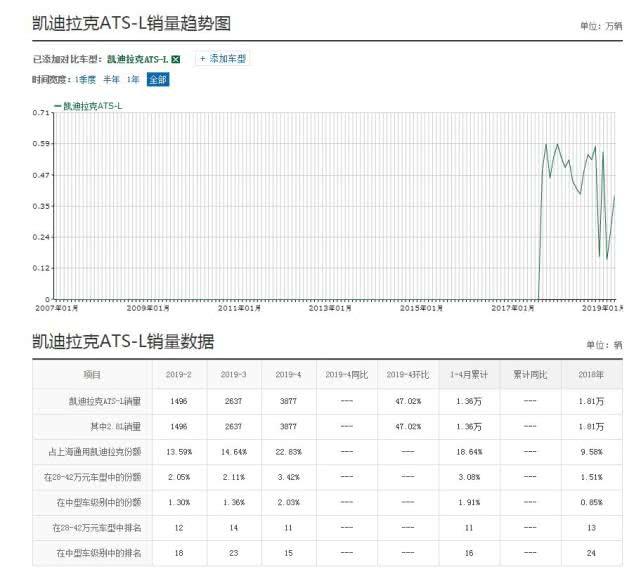The image size is (641, 574).
Task: Click the 其中2.0L销量 row label
Action: pos(116,426)
